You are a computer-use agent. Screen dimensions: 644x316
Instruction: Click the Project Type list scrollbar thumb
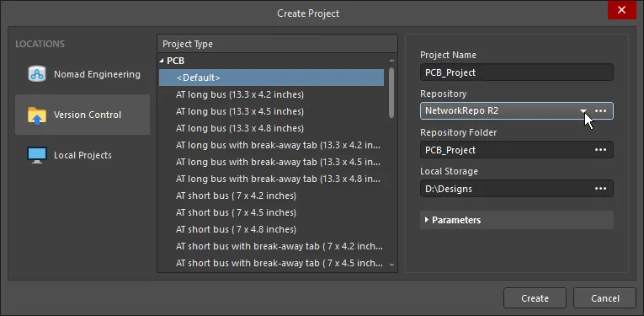[x=391, y=94]
